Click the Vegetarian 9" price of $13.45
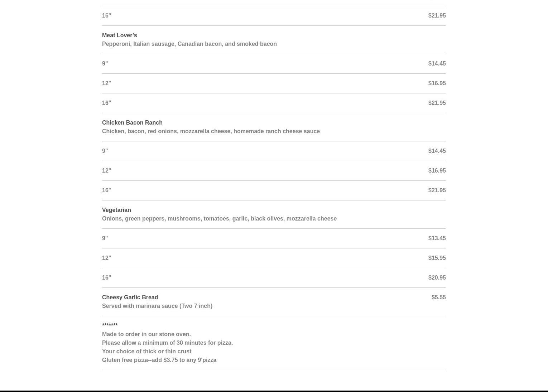Viewport: 548px width, 392px height. click(x=437, y=238)
